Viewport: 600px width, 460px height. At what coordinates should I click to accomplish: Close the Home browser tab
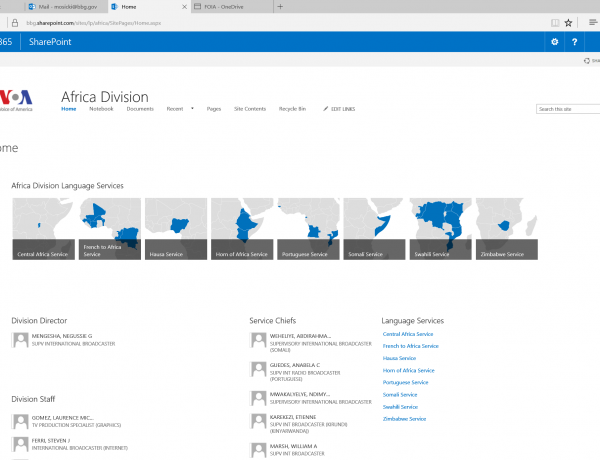(184, 7)
